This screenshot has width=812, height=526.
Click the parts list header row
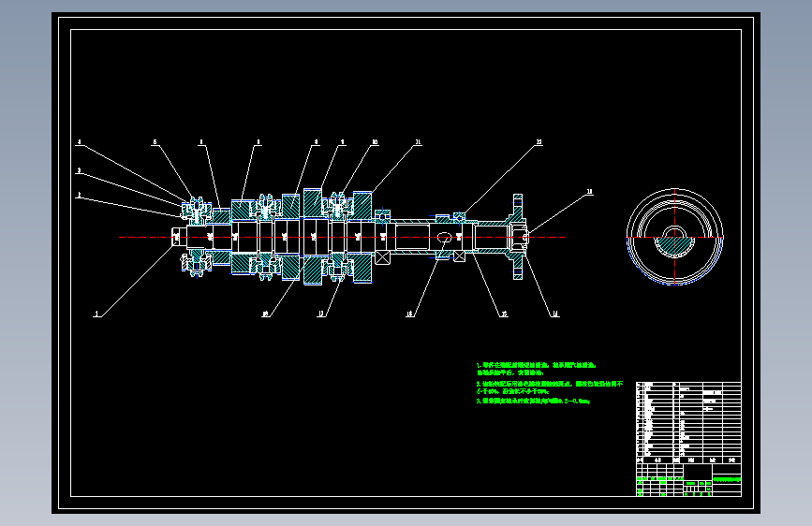688,460
